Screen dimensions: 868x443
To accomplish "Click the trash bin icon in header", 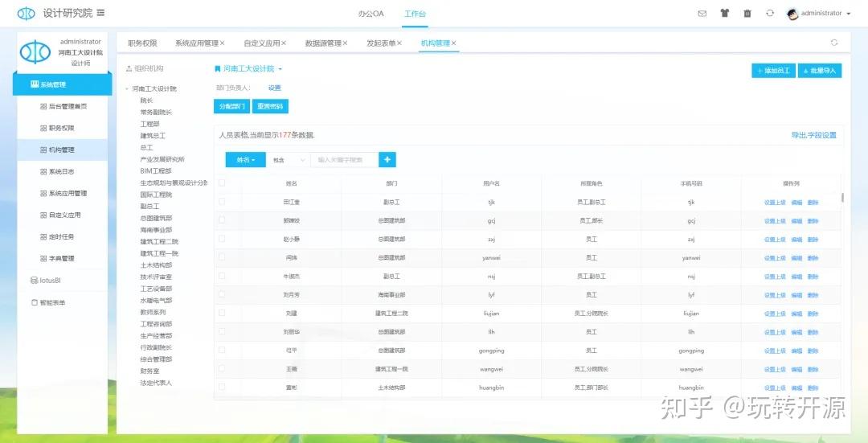I will tap(747, 14).
